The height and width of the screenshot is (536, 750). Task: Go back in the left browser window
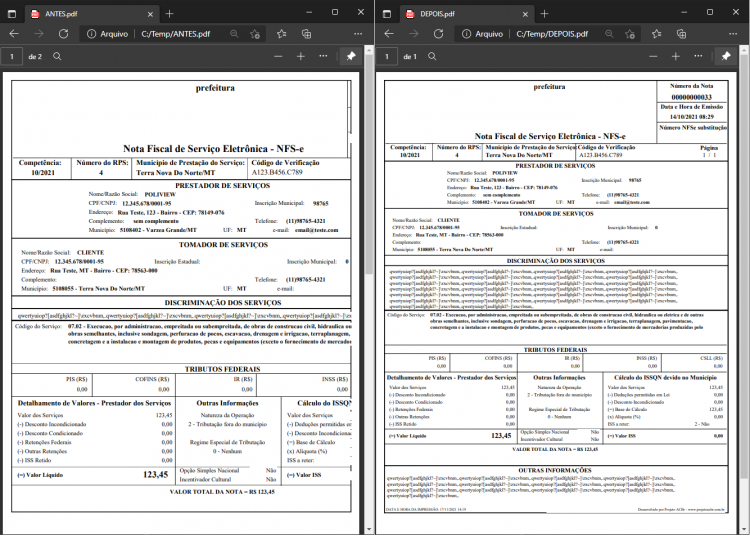[x=14, y=34]
